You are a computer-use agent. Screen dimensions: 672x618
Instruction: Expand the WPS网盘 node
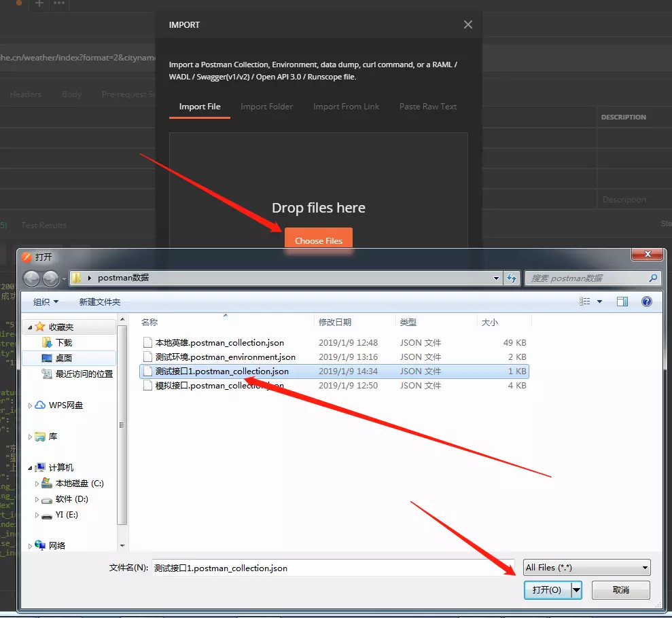tap(30, 405)
